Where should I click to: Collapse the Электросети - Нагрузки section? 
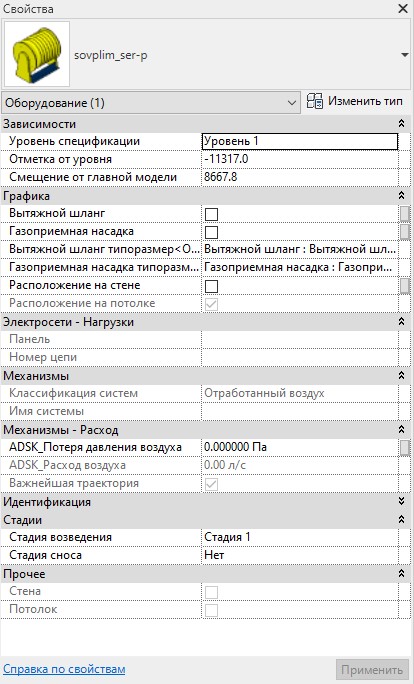click(x=401, y=322)
